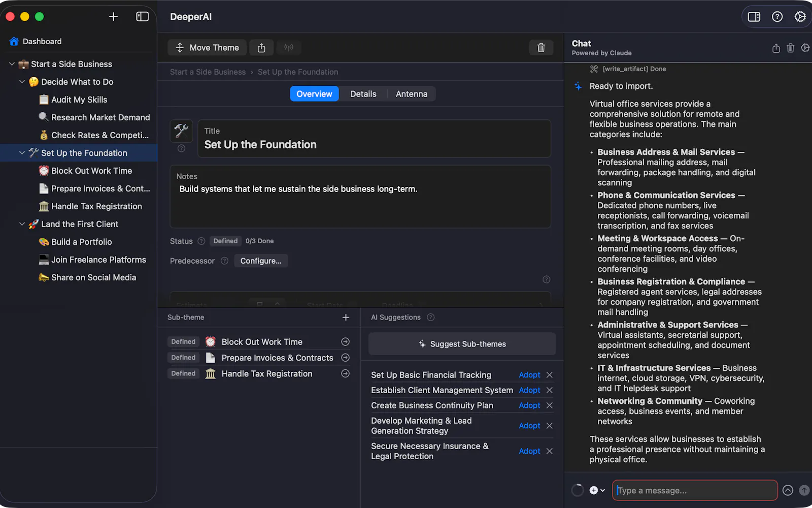Open Handle Tax Registration arrow icon

[345, 373]
